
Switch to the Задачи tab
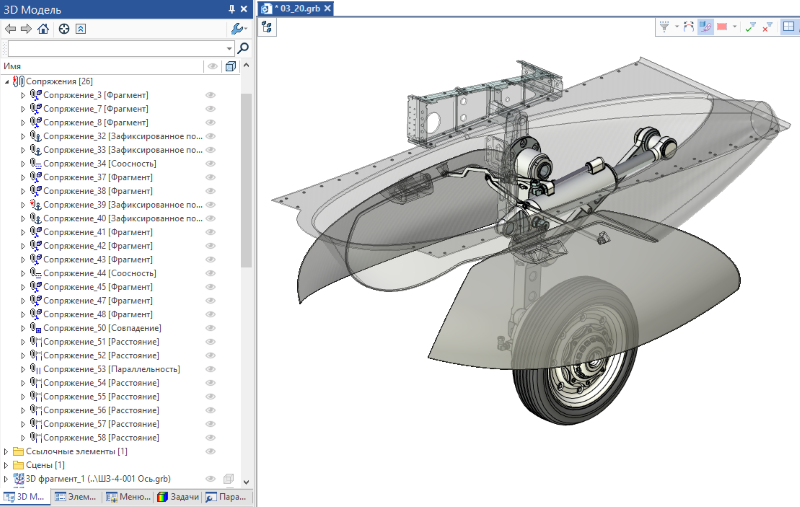[179, 497]
